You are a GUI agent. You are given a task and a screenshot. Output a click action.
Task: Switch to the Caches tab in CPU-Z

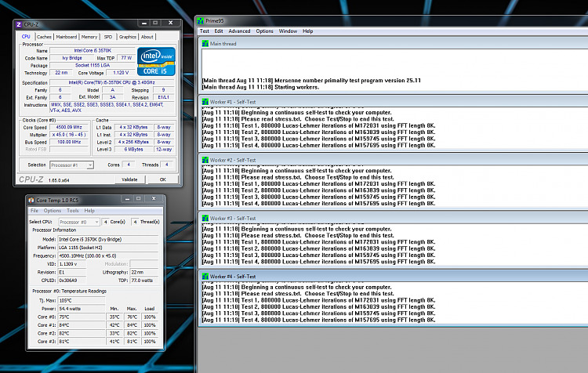pyautogui.click(x=44, y=37)
